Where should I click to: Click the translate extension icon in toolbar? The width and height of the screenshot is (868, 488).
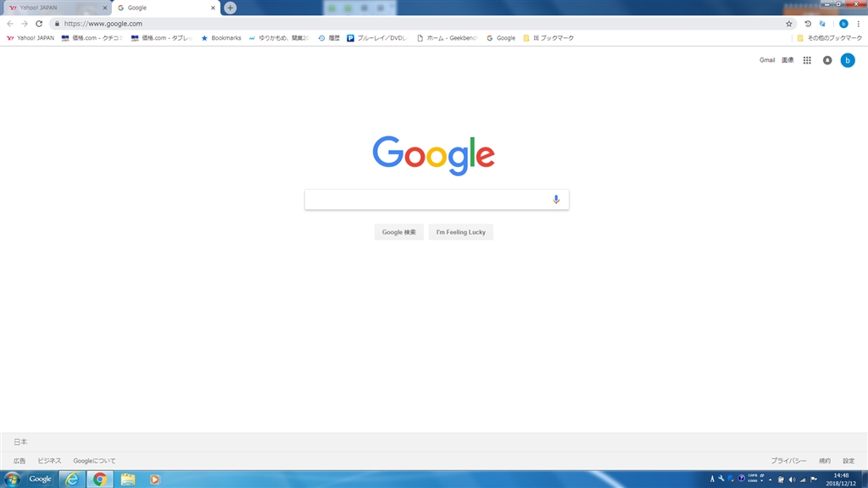[x=822, y=24]
